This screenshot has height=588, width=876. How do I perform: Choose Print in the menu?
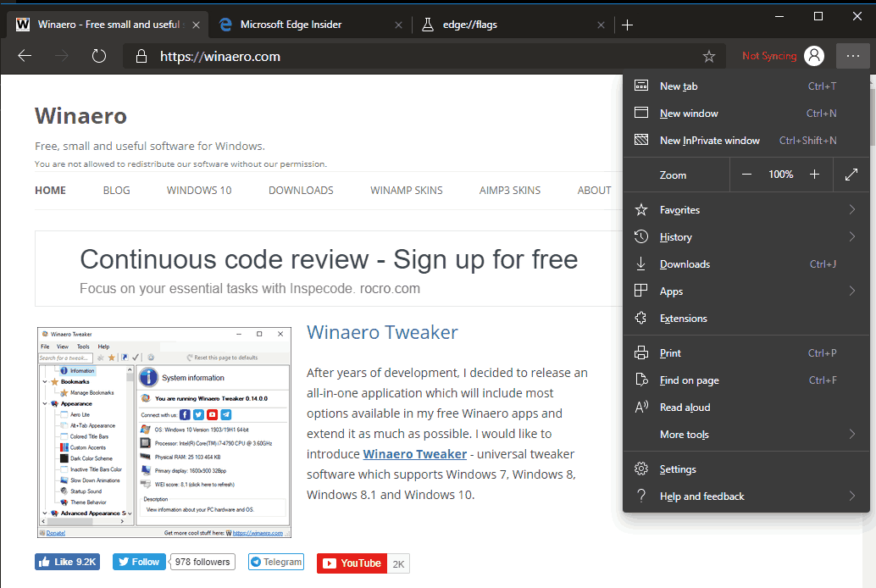pos(746,353)
